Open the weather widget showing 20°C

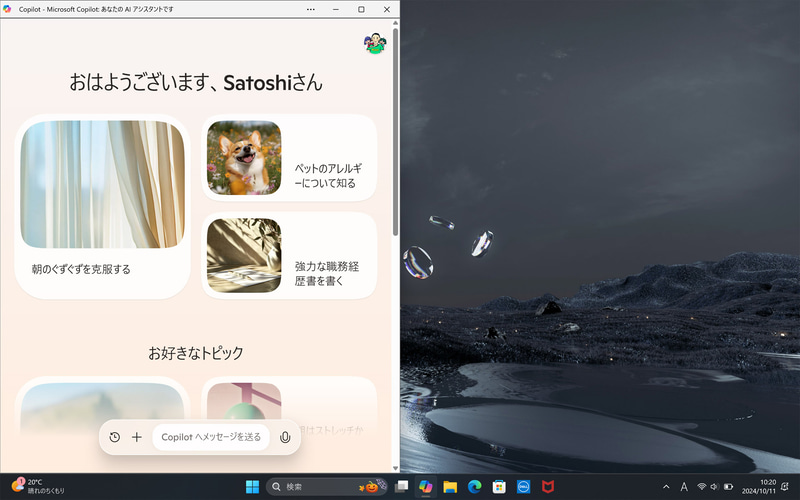(38, 486)
